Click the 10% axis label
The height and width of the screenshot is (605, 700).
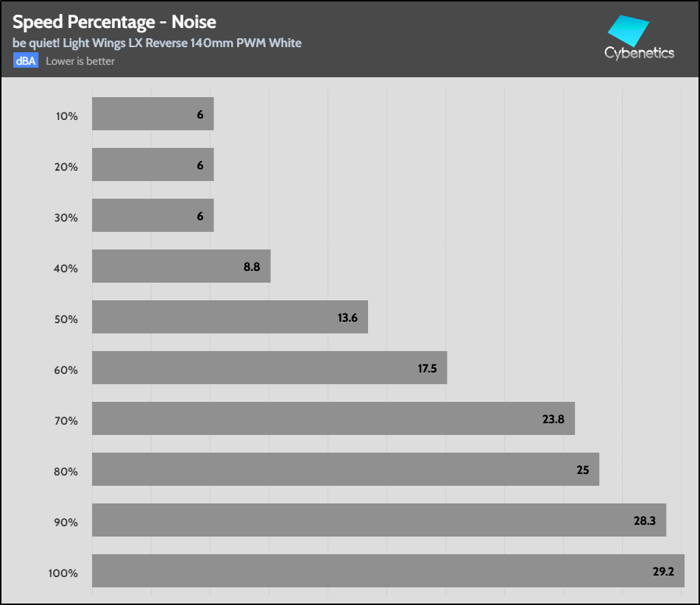tap(66, 116)
